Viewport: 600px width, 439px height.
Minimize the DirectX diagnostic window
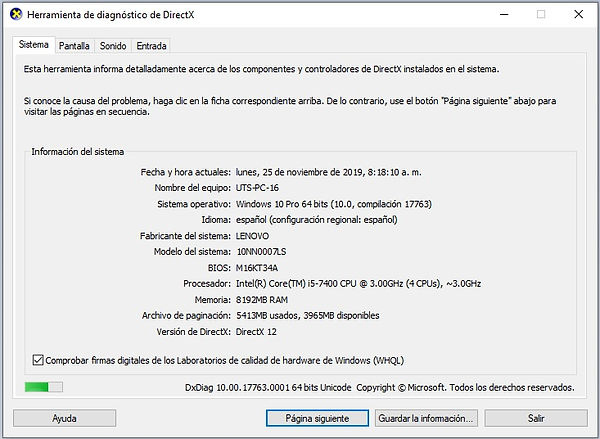coord(504,15)
